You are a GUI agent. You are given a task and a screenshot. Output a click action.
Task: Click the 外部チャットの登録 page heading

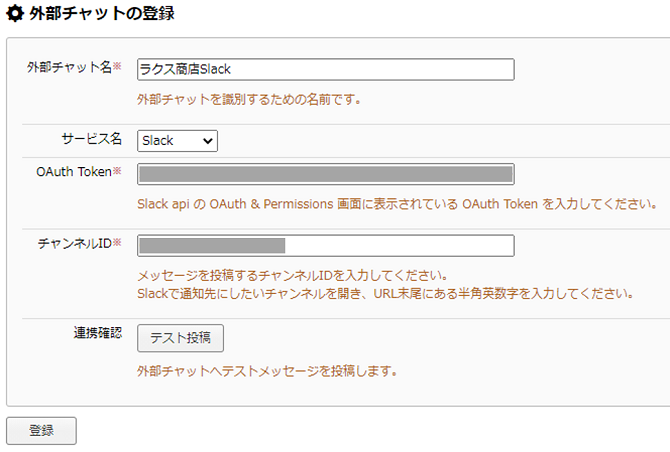coord(102,13)
